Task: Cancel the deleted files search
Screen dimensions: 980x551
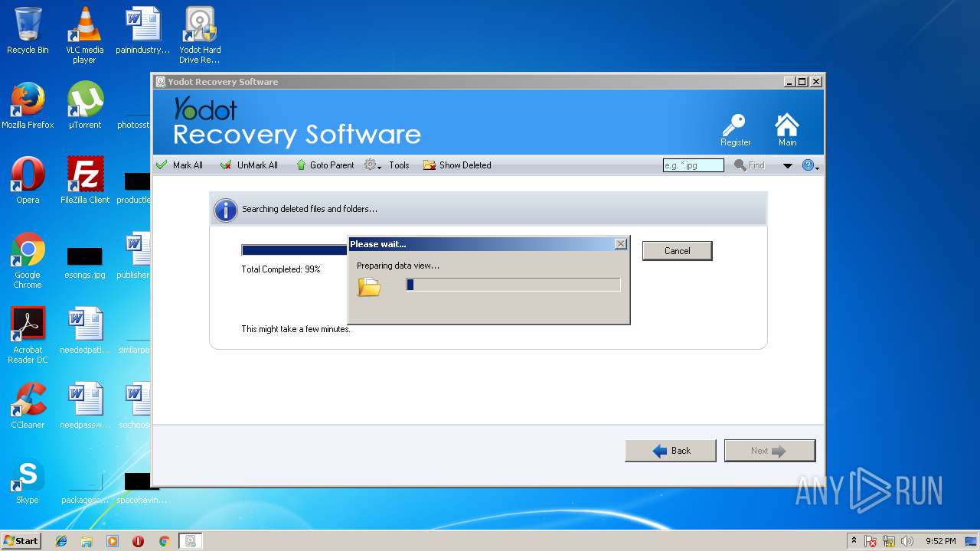Action: pyautogui.click(x=677, y=251)
